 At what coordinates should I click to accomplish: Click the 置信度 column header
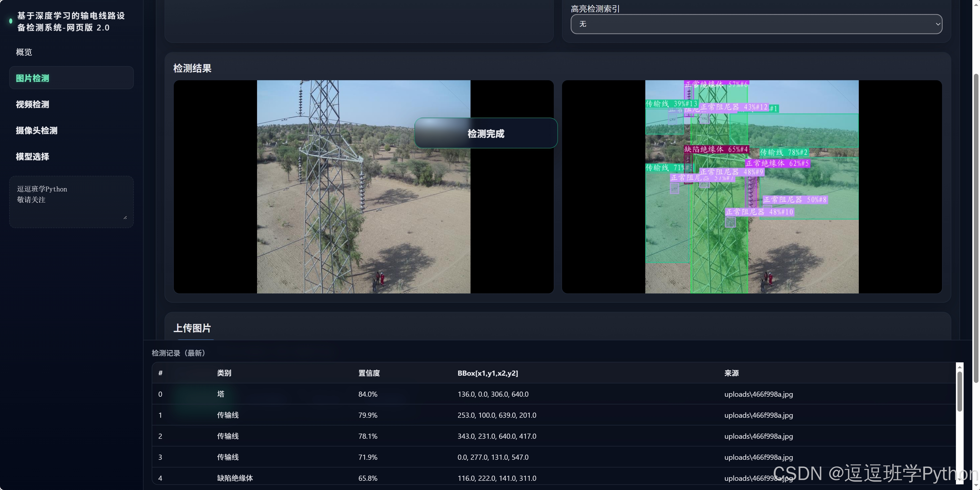pos(369,373)
